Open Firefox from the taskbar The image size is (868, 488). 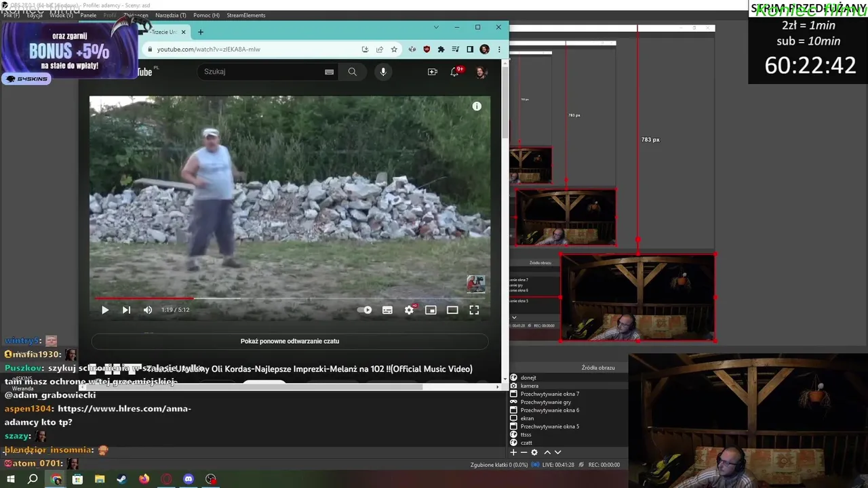(x=144, y=479)
